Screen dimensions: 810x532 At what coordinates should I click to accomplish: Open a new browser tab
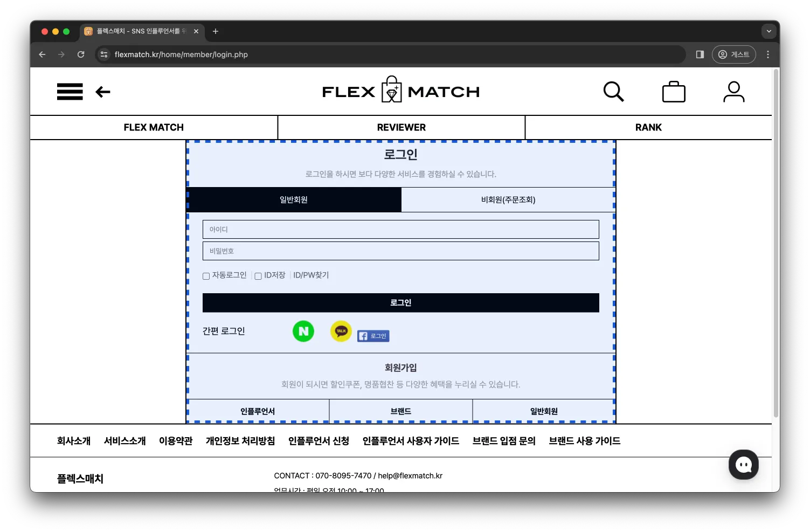(216, 31)
